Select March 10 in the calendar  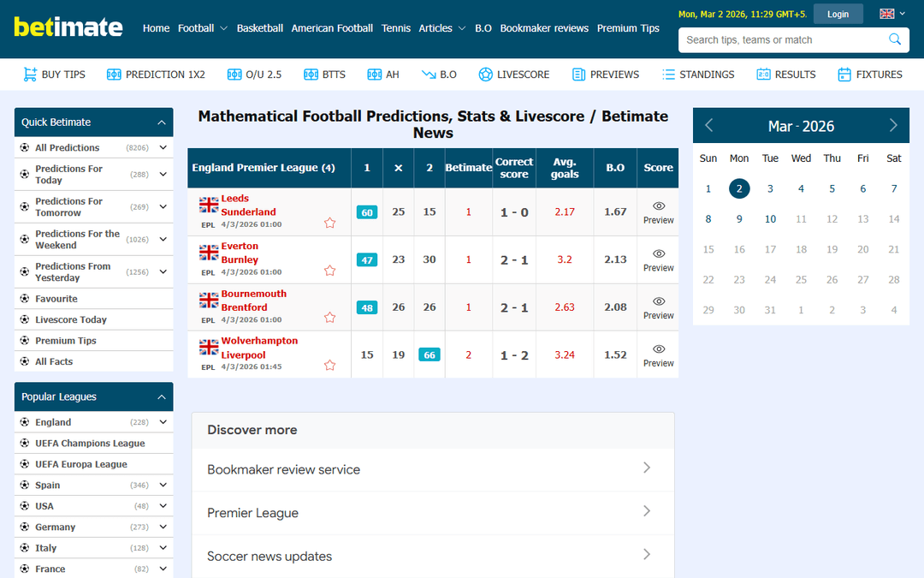(x=770, y=219)
